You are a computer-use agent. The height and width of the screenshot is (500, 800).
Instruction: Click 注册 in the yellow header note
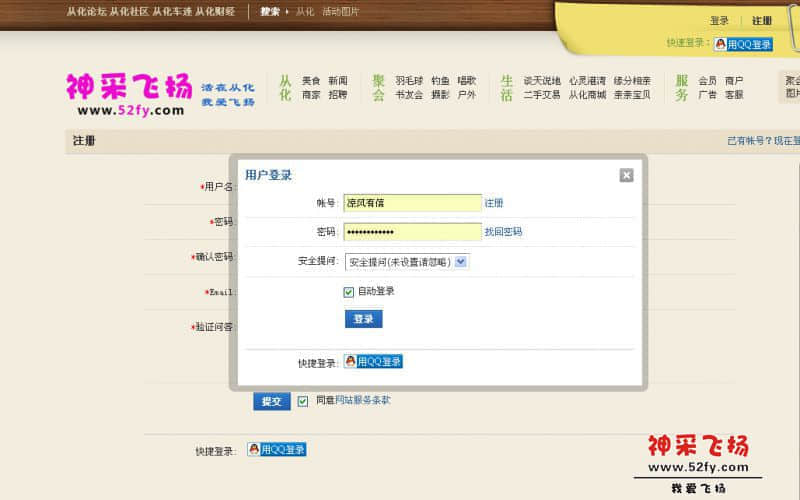point(762,20)
